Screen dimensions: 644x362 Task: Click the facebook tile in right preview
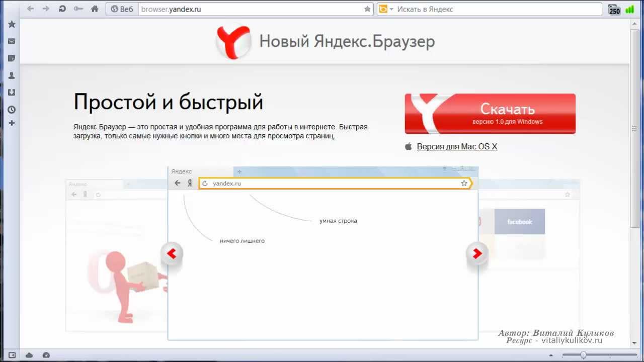pyautogui.click(x=520, y=222)
